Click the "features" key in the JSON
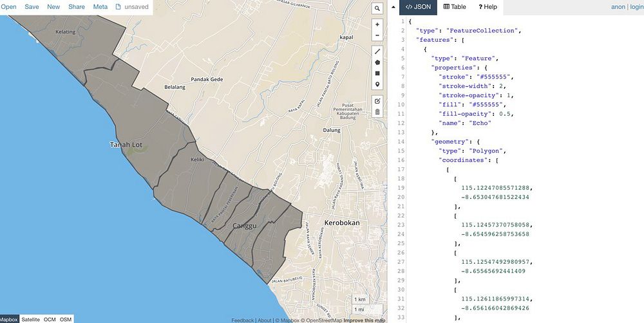The image size is (644, 323). [x=433, y=40]
